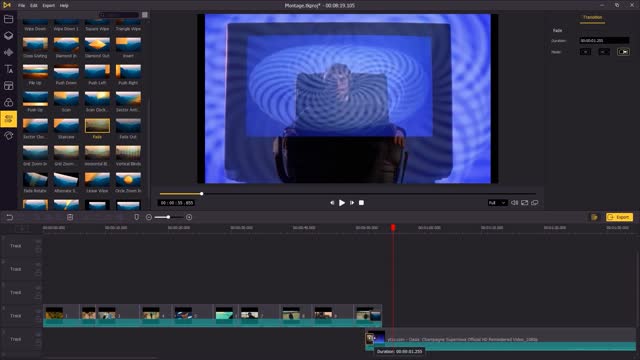The image size is (640, 360).
Task: Click the detach preview window icon
Action: 535,203
